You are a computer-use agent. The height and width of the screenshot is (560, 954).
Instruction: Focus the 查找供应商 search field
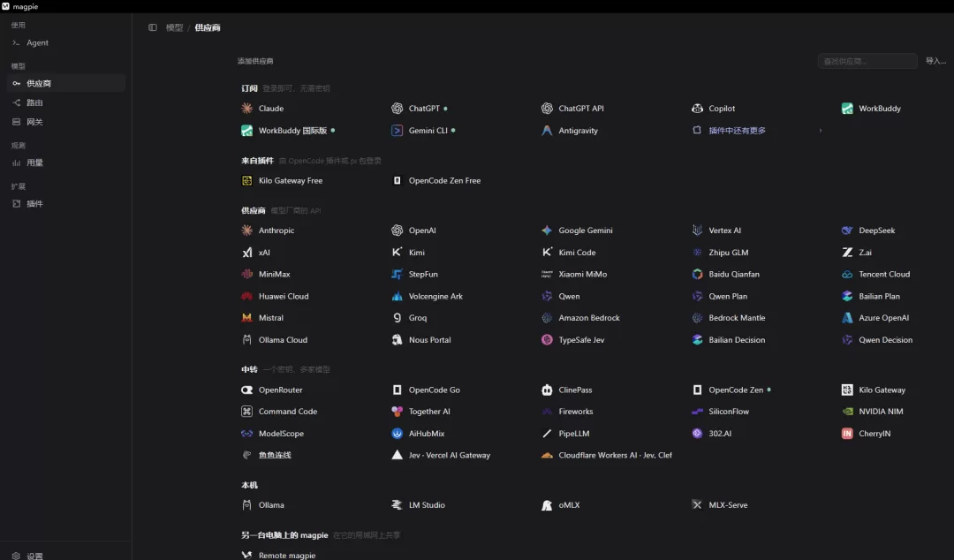(867, 61)
